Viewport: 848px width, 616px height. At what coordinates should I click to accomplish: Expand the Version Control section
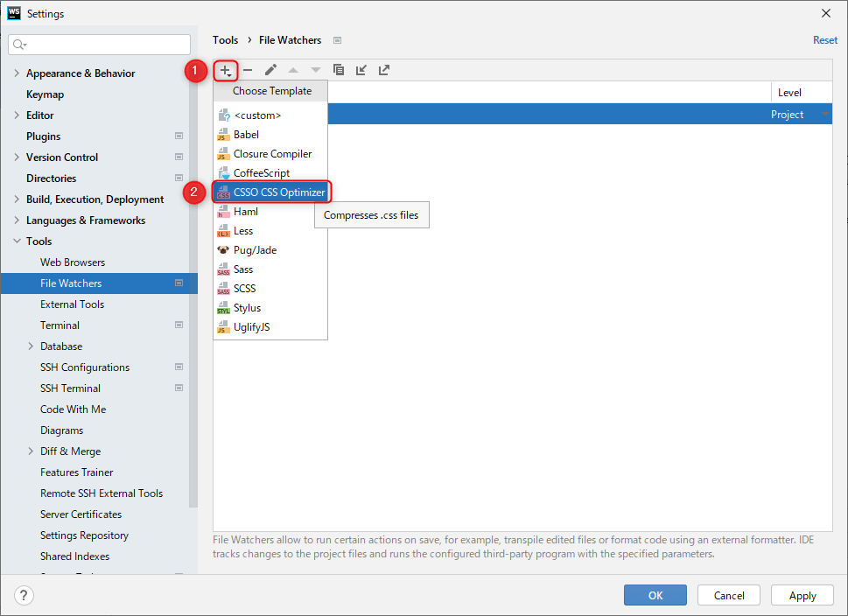(x=17, y=157)
